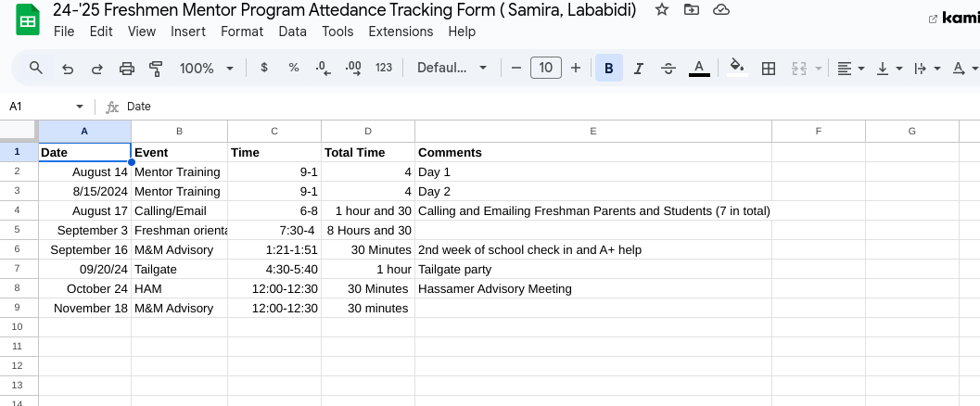Click the font size input field

(x=546, y=68)
